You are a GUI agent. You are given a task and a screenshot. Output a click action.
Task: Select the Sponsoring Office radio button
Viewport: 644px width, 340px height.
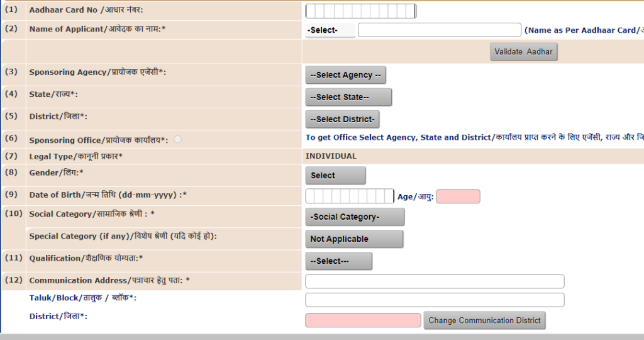click(x=177, y=139)
